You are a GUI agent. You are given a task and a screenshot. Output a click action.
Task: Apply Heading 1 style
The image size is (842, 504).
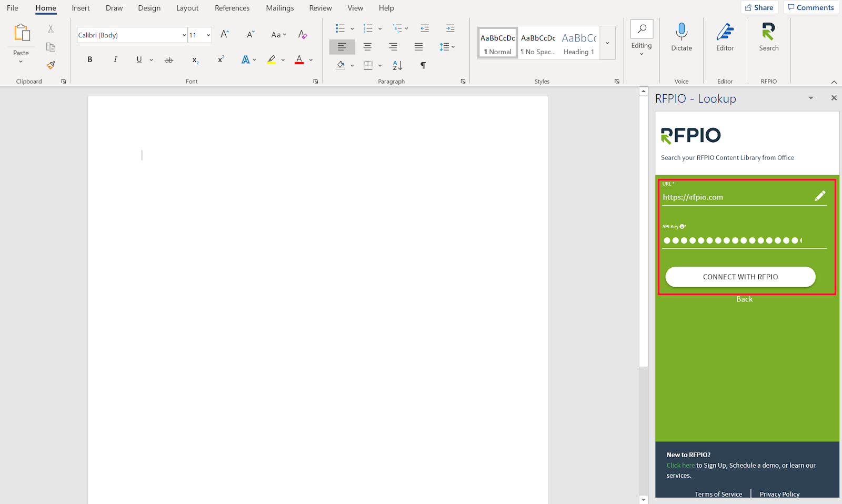coord(579,43)
